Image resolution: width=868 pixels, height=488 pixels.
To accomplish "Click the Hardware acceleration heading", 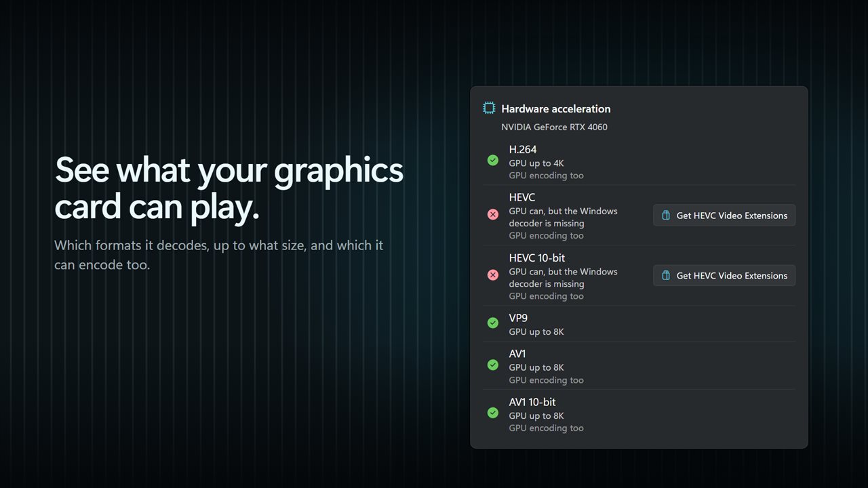I will [x=556, y=108].
